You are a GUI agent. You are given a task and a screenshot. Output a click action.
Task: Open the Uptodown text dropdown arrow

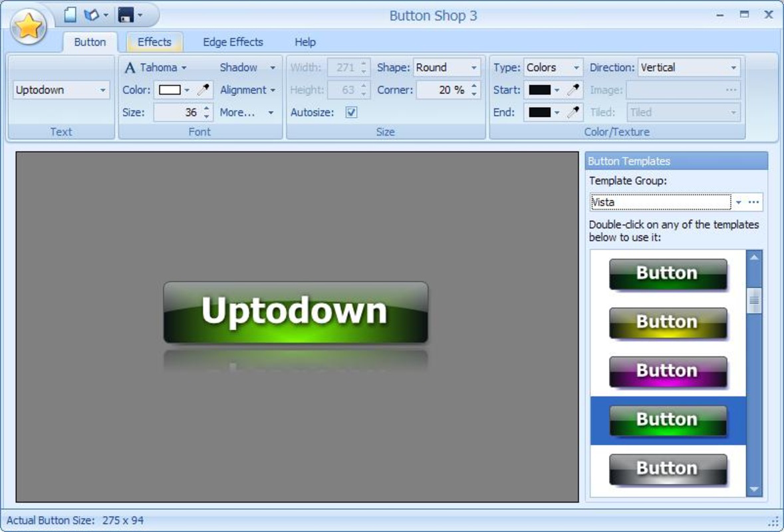(x=102, y=90)
